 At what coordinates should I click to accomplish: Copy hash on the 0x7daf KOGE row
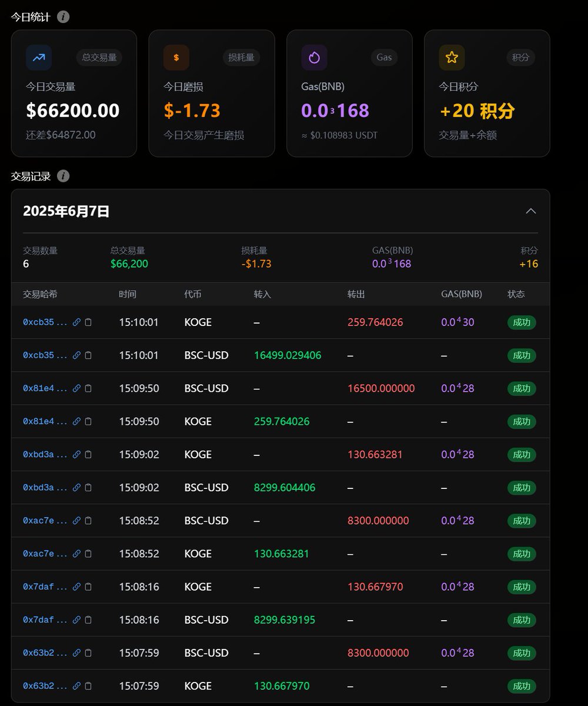88,587
